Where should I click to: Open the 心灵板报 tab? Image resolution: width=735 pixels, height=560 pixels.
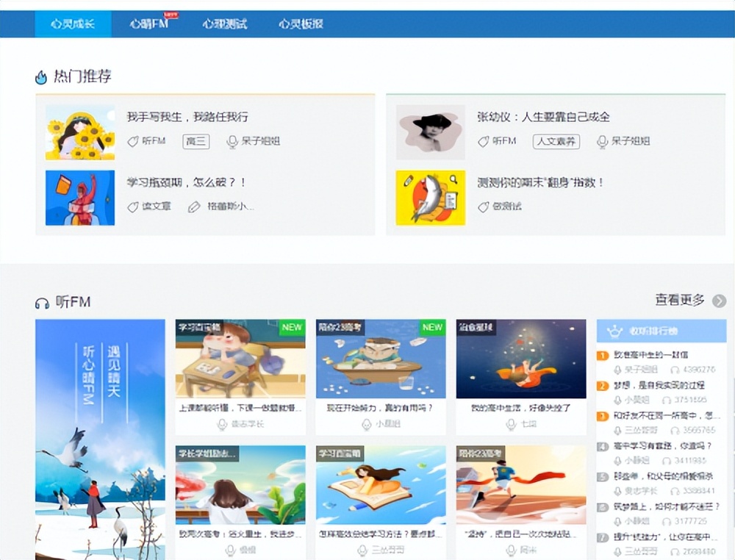click(303, 24)
